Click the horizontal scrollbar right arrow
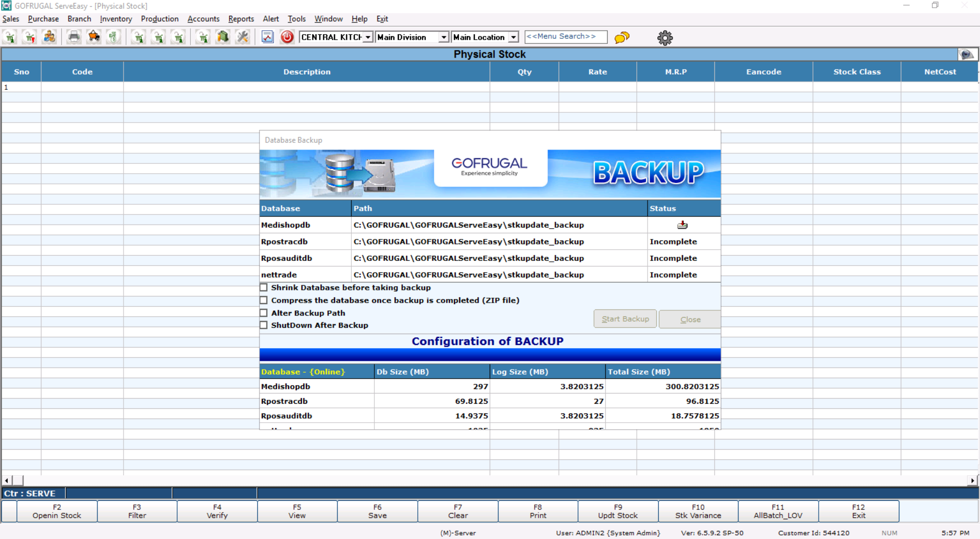The width and height of the screenshot is (980, 539). click(x=972, y=480)
